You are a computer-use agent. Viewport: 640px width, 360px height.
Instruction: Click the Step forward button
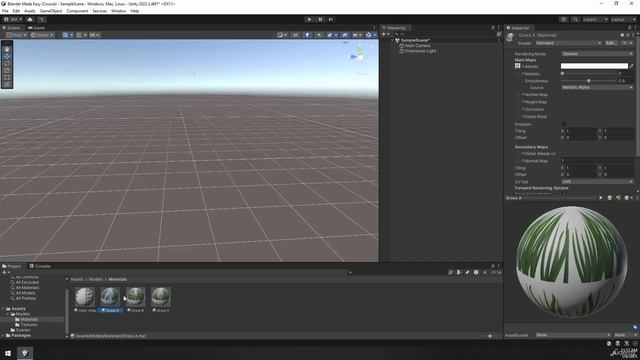[331, 19]
